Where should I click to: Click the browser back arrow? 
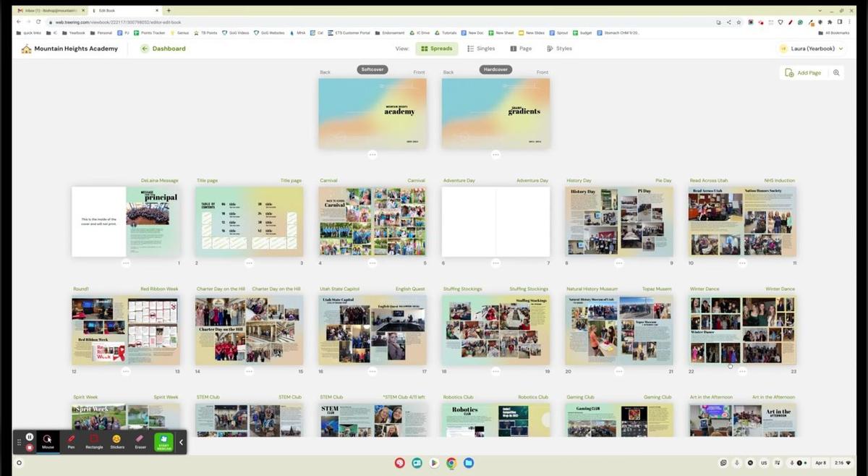[x=19, y=22]
